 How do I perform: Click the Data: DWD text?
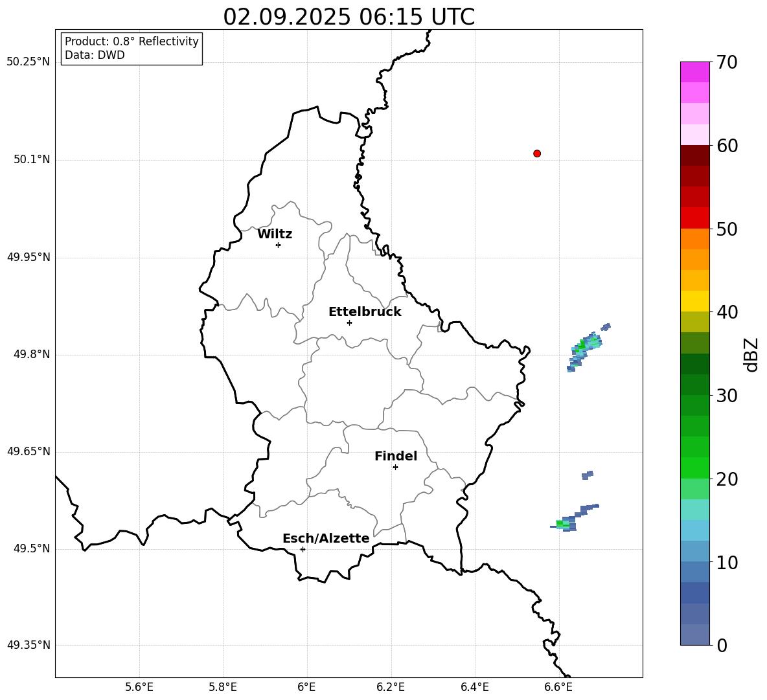[95, 55]
